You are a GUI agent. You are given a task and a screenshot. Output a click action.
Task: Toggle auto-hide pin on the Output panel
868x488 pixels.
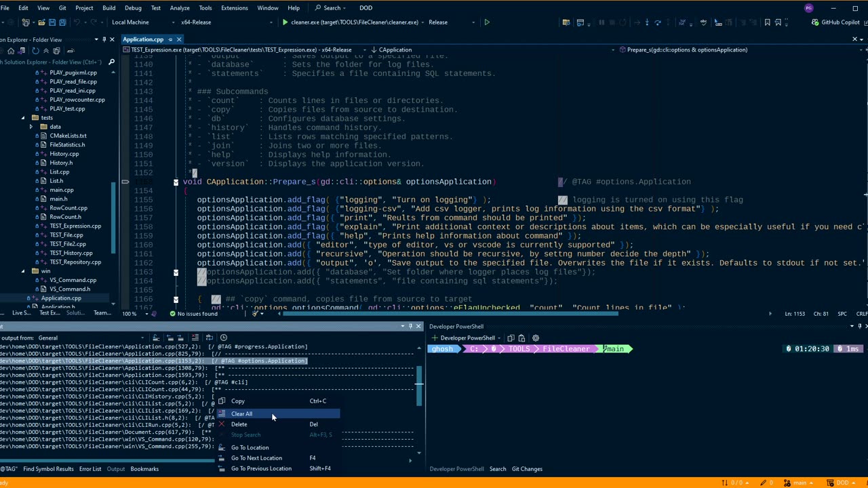coord(410,326)
